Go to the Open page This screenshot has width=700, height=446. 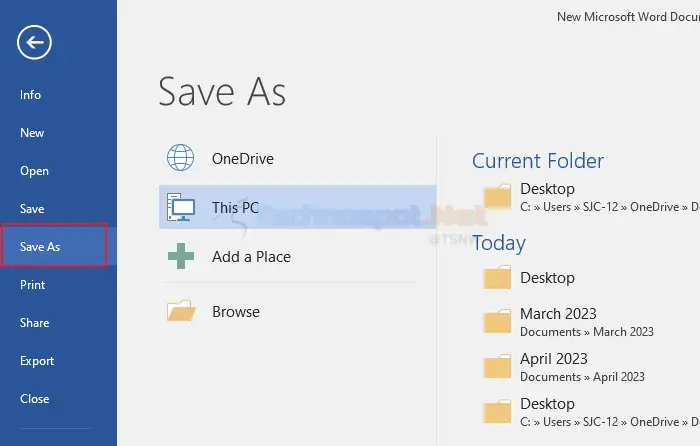(x=34, y=171)
